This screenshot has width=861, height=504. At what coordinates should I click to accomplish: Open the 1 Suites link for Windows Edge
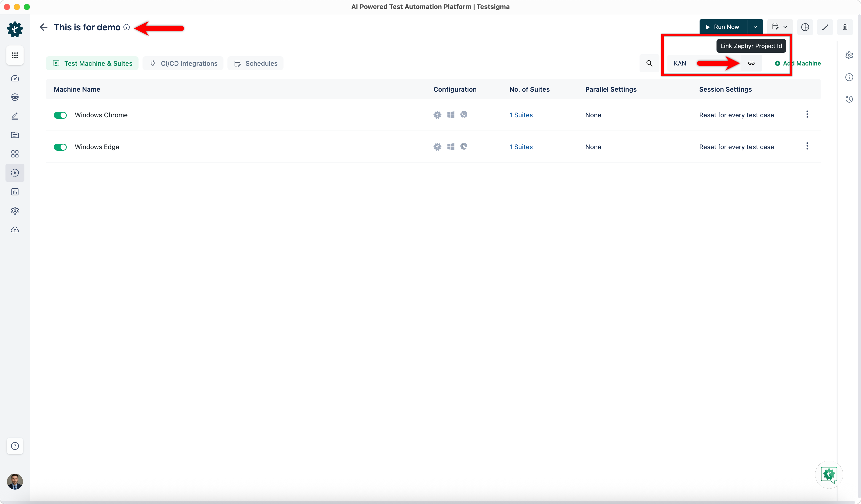(x=521, y=147)
